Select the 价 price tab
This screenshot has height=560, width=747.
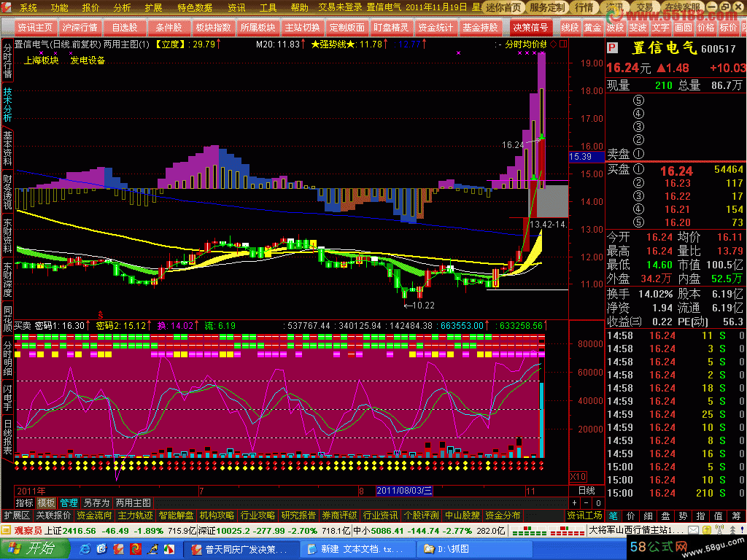pos(630,516)
